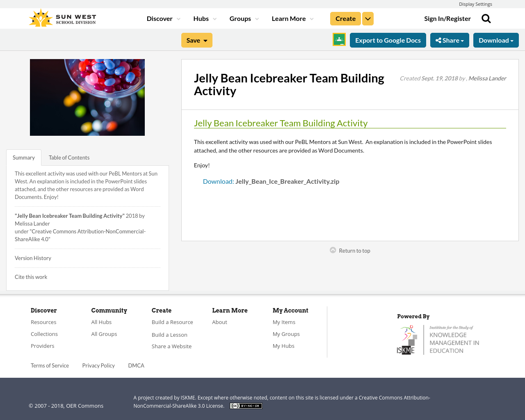This screenshot has height=420, width=525.
Task: Click the jelly bean activity thumbnail
Action: click(x=87, y=97)
